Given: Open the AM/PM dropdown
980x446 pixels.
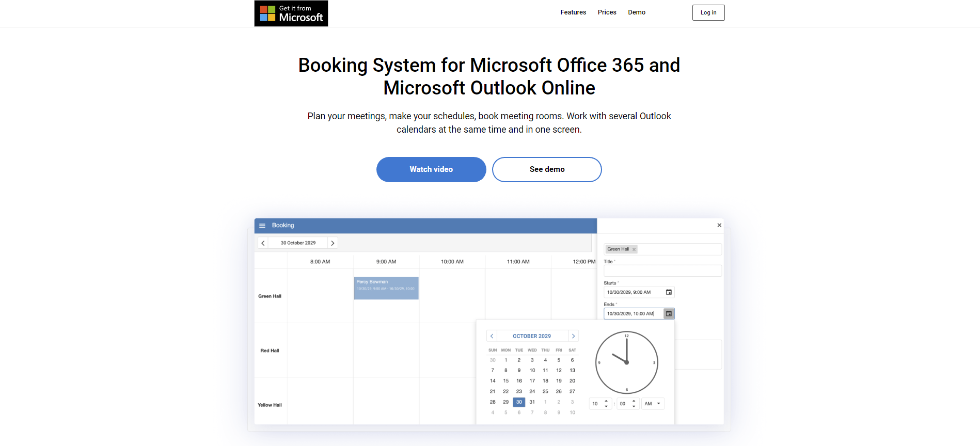Looking at the screenshot, I should point(653,404).
